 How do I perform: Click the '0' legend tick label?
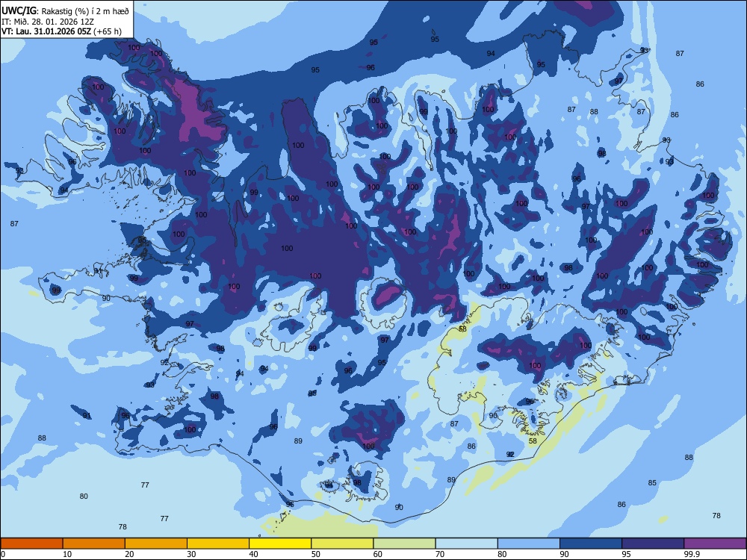pyautogui.click(x=2, y=554)
